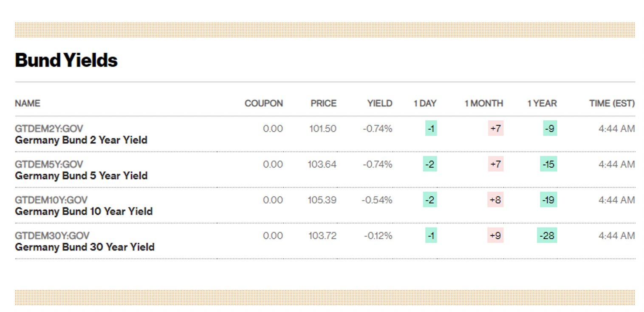
Task: Click the green -19 one-year change badge
Action: [548, 200]
